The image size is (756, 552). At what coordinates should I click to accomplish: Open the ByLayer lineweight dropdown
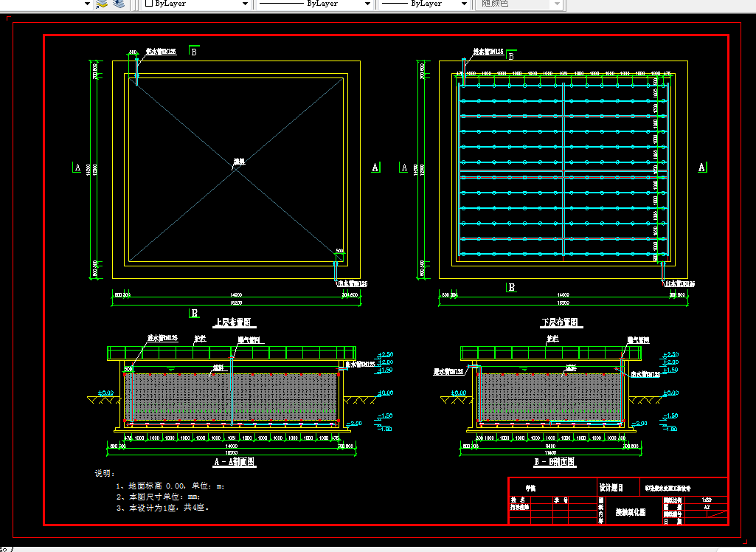coord(464,4)
